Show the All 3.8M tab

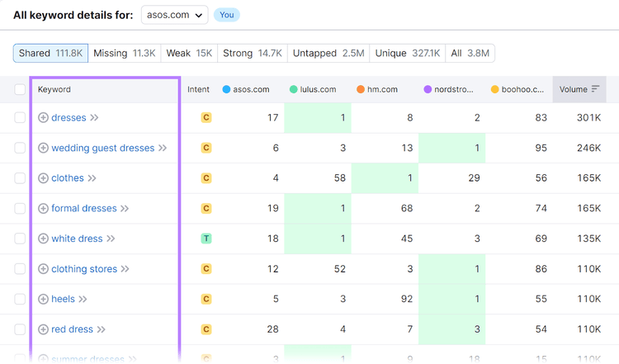pyautogui.click(x=470, y=54)
